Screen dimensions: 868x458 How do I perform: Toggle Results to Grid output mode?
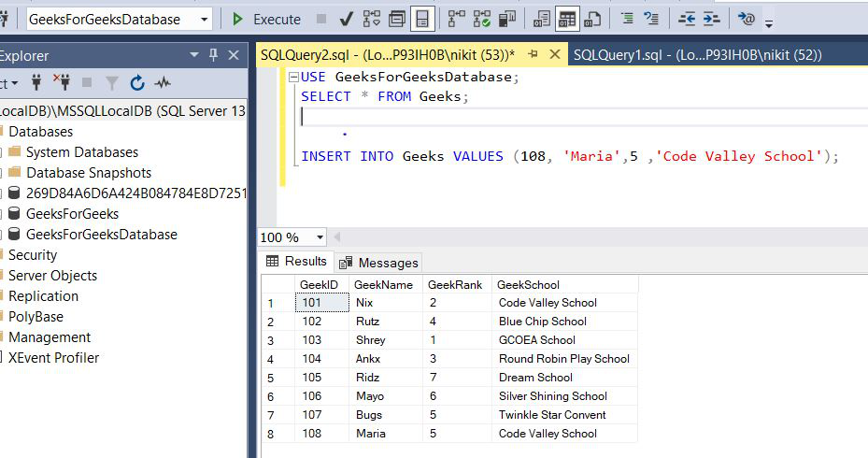click(567, 19)
